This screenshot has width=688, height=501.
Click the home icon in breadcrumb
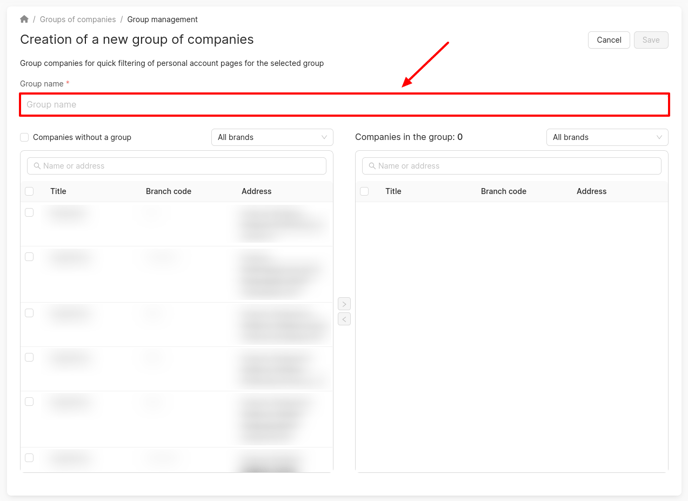pos(24,19)
